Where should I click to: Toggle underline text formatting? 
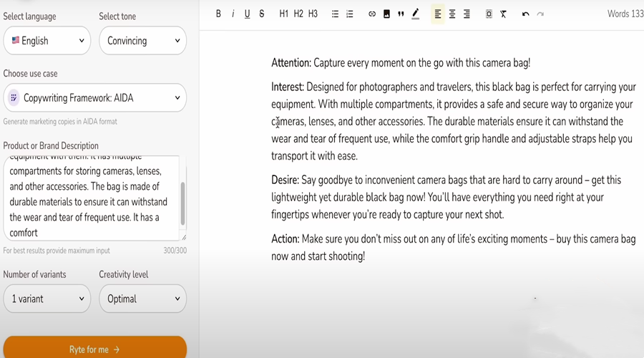pos(247,14)
